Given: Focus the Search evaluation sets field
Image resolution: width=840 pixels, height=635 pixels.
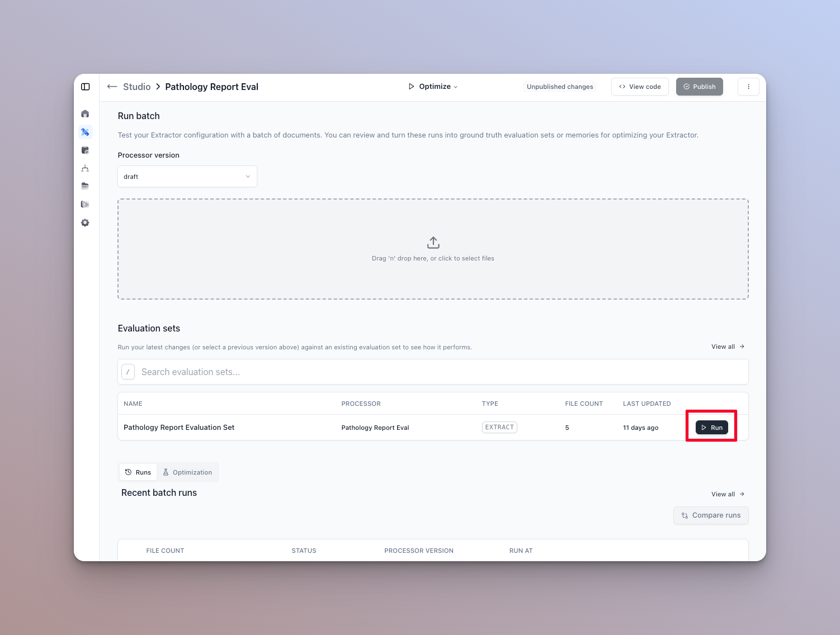Looking at the screenshot, I should point(433,372).
